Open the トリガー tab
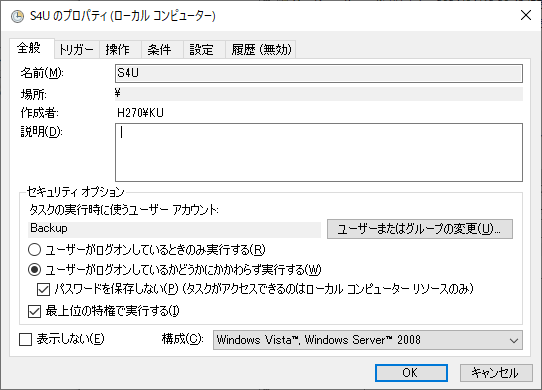The height and width of the screenshot is (390, 542). (77, 49)
